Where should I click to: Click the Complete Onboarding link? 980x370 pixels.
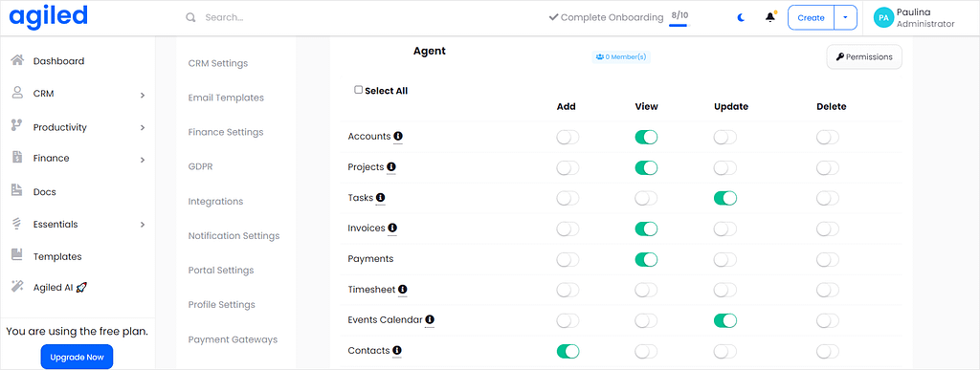coord(612,17)
